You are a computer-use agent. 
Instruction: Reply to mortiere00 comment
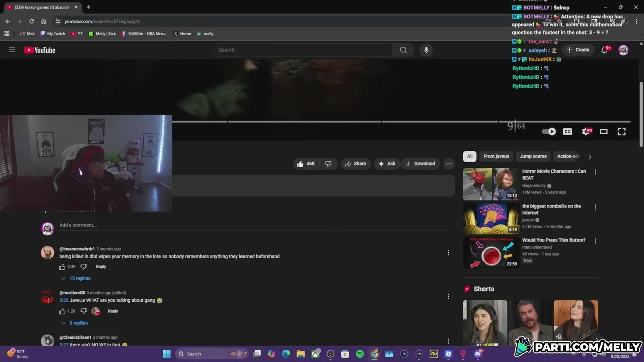(x=113, y=311)
